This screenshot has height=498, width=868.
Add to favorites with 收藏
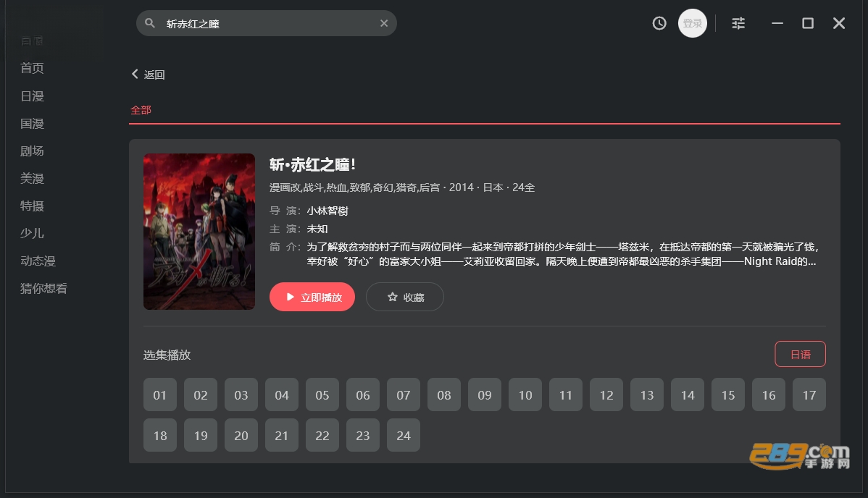click(405, 297)
